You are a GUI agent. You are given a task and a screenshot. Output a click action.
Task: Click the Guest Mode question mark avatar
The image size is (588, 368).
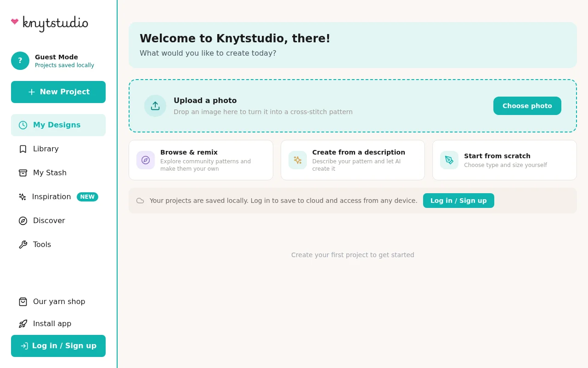click(20, 61)
